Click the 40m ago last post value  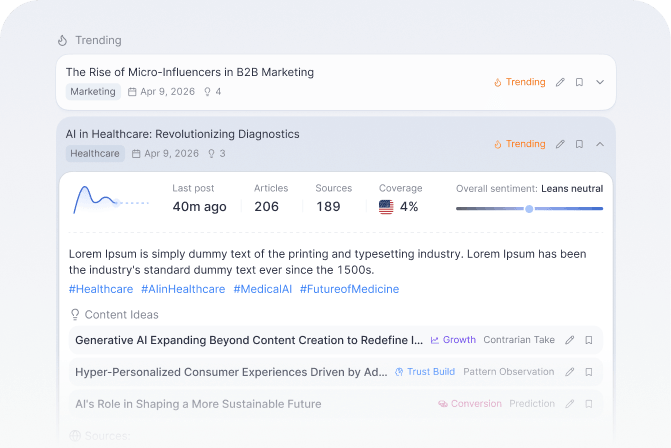click(199, 207)
